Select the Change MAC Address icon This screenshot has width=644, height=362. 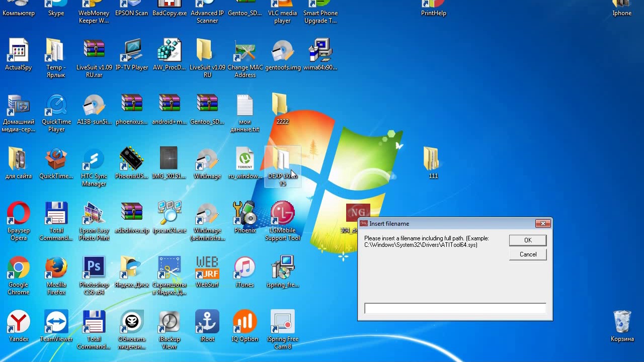[x=245, y=58]
